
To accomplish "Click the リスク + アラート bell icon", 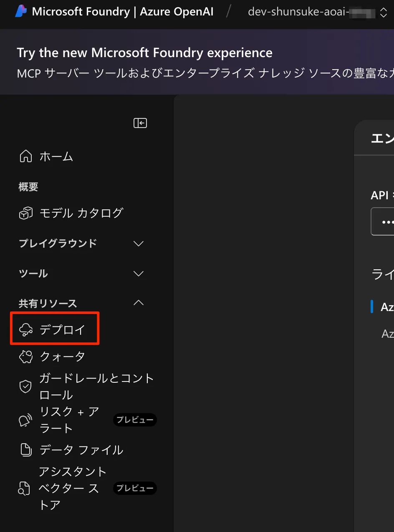I will coord(26,420).
